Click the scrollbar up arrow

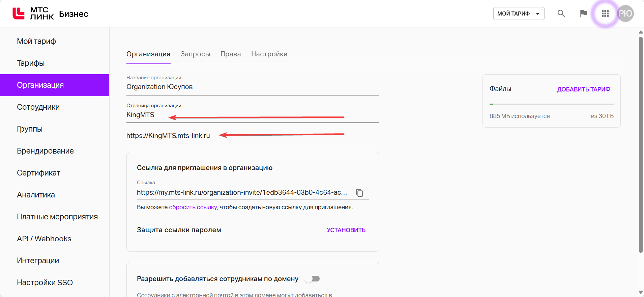pos(641,32)
